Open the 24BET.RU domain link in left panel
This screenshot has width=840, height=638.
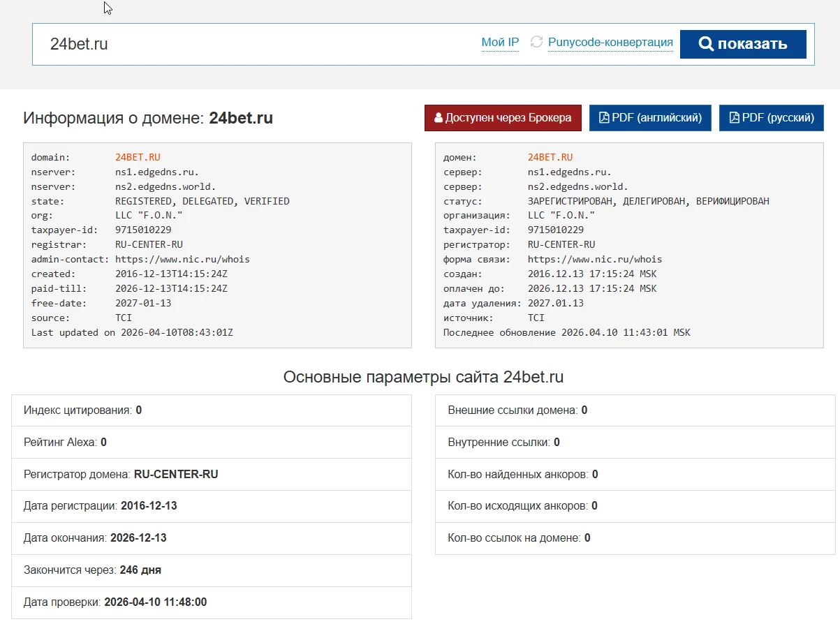pos(138,157)
